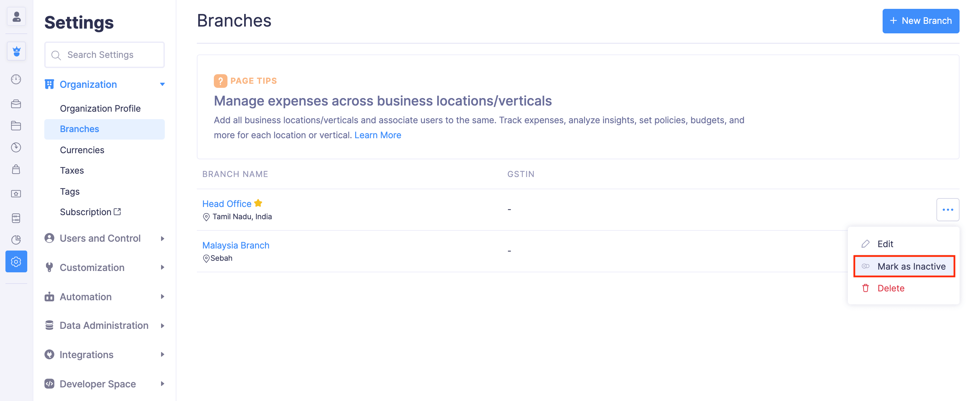
Task: Click the settings gear icon in sidebar
Action: (16, 261)
